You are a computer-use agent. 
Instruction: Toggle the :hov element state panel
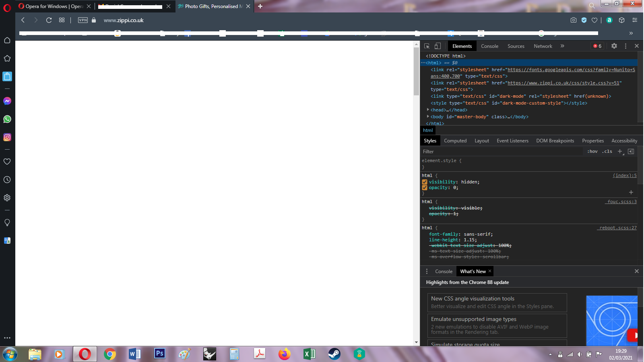[592, 152]
